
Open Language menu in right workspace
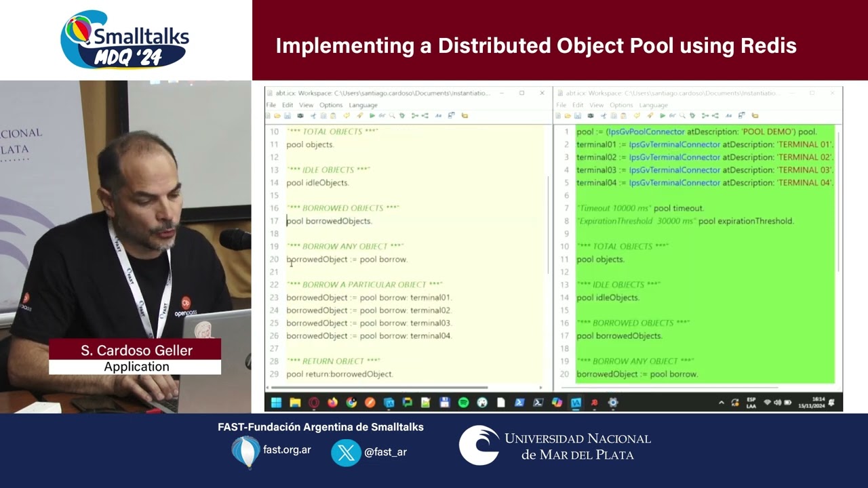(653, 105)
